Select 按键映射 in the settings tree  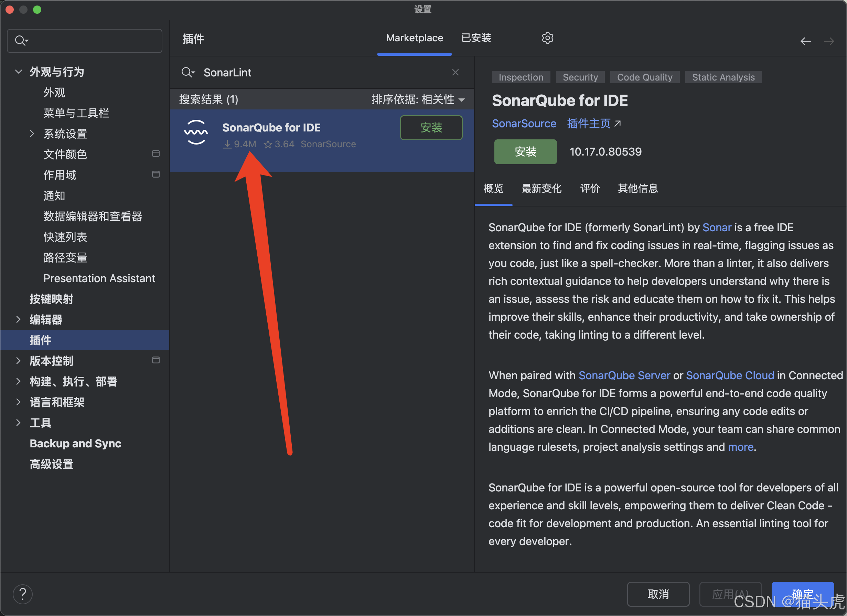coord(52,299)
